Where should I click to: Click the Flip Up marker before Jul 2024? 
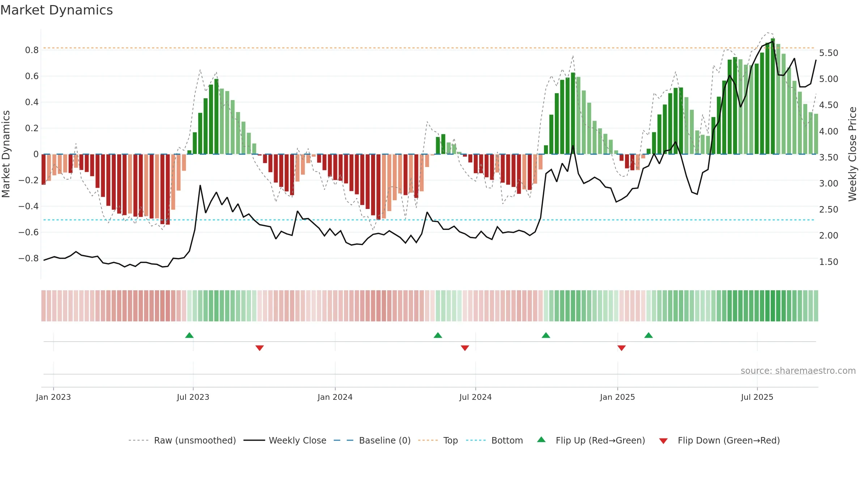coord(438,335)
